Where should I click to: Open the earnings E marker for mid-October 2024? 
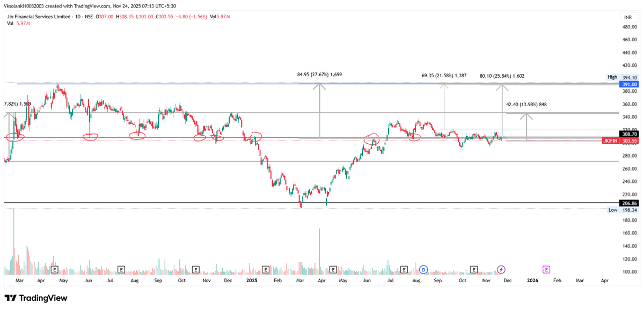[196, 269]
